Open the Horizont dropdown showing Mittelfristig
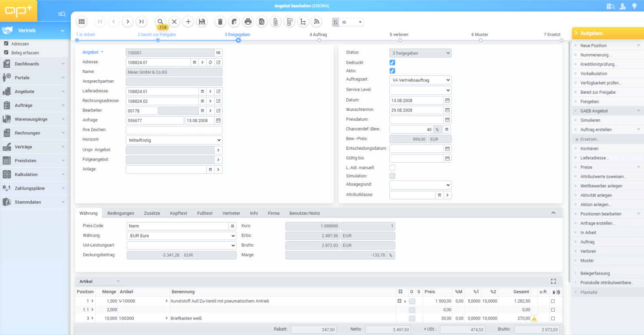The image size is (644, 335). pos(174,140)
